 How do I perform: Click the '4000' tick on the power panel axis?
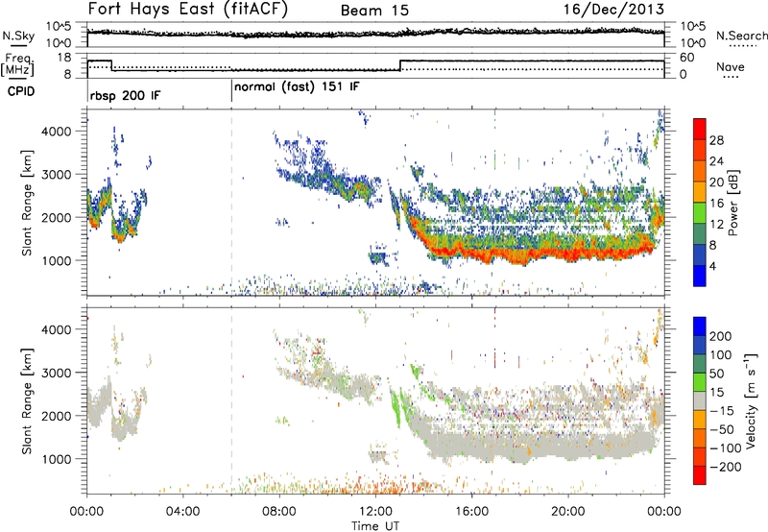click(57, 132)
